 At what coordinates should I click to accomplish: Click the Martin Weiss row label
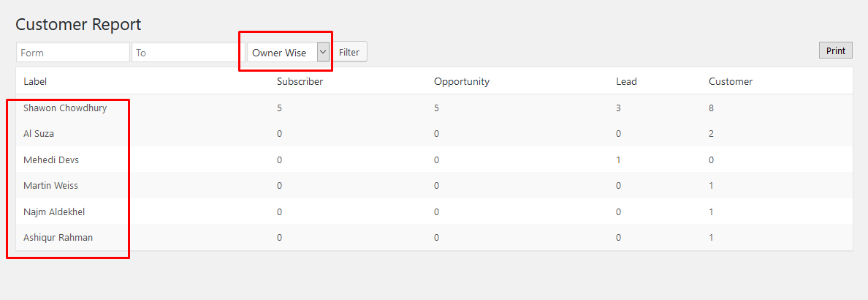[x=50, y=186]
